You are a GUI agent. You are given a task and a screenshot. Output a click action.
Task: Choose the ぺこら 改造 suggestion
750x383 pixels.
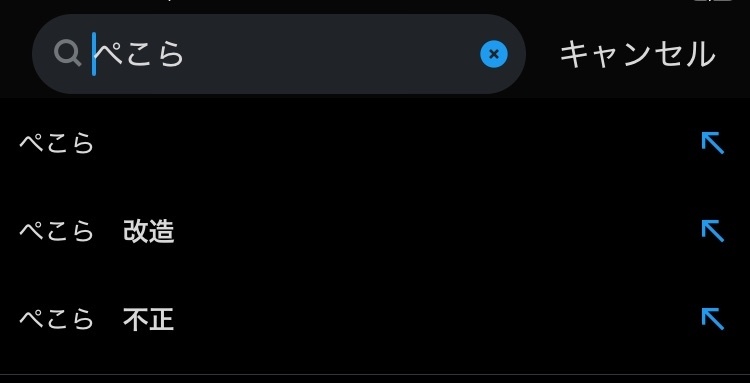[375, 231]
